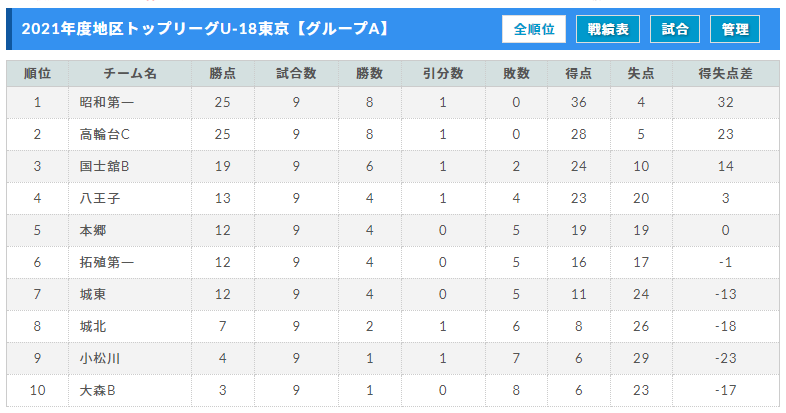
Task: Click the league title 2021年度地区トップリーグU-18東京
Action: [155, 29]
